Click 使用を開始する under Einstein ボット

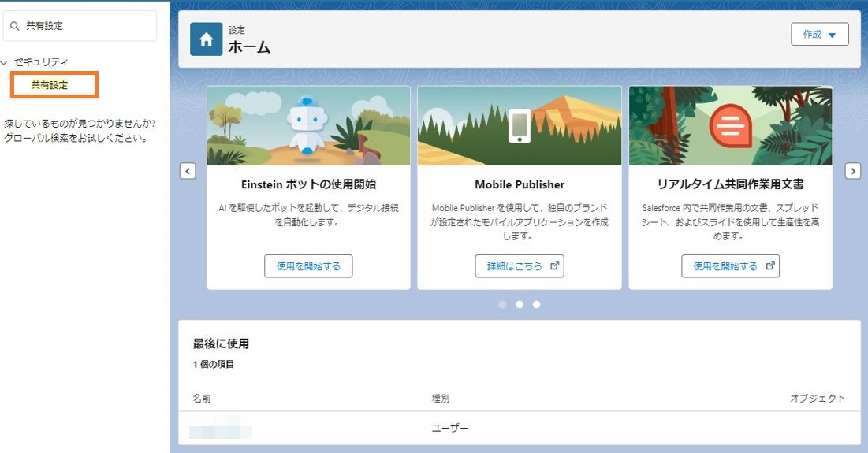308,266
